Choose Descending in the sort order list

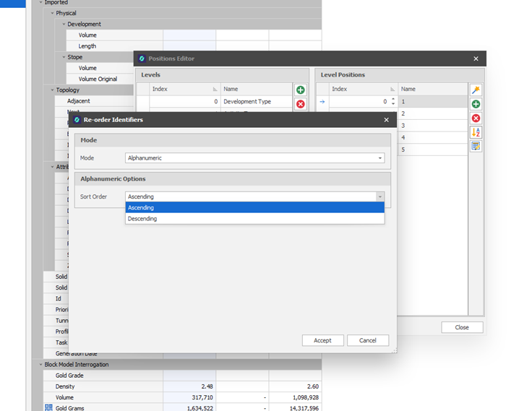point(254,218)
